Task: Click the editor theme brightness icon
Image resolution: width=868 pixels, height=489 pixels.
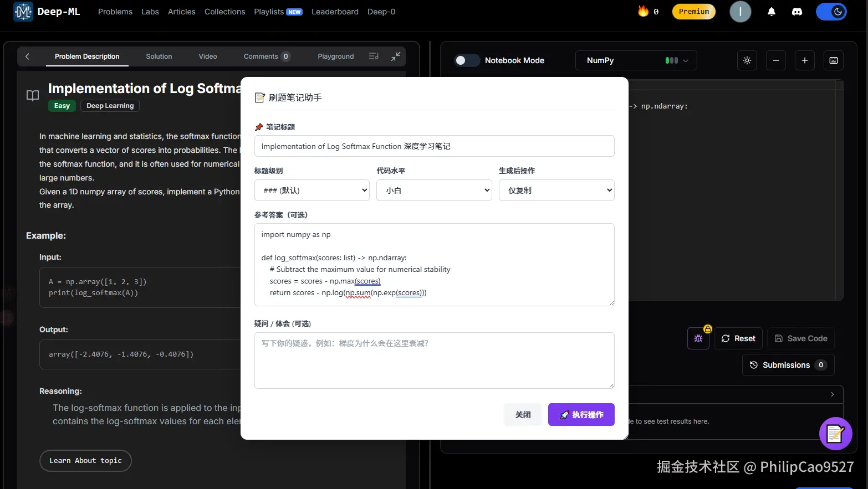Action: coord(747,60)
